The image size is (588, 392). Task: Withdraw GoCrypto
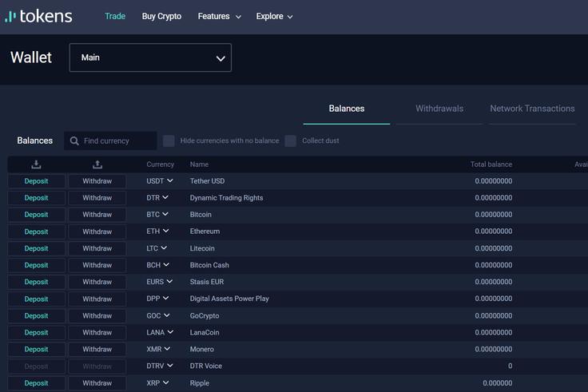coord(97,316)
